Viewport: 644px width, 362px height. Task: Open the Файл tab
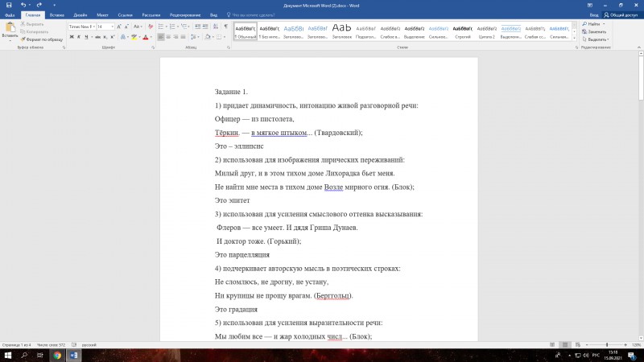tap(10, 14)
